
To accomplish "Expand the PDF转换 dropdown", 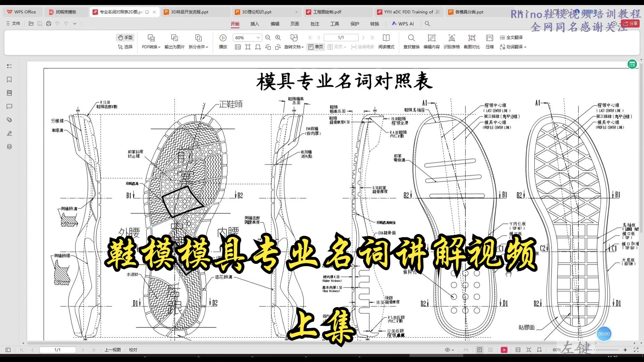I will coord(151,47).
